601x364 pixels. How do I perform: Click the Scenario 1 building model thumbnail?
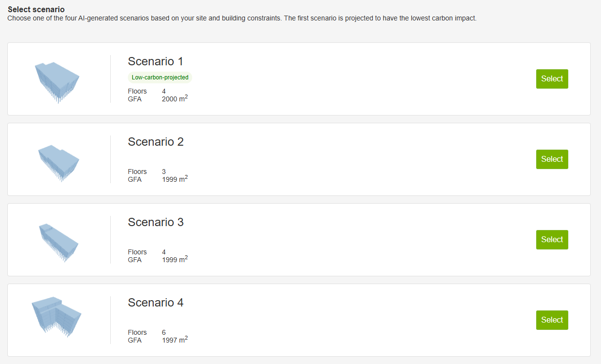(x=57, y=81)
